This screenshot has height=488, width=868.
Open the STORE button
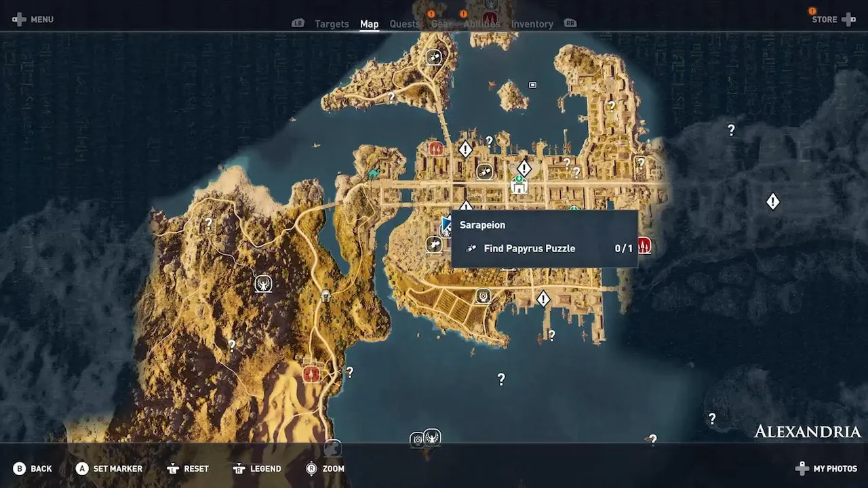tap(833, 19)
